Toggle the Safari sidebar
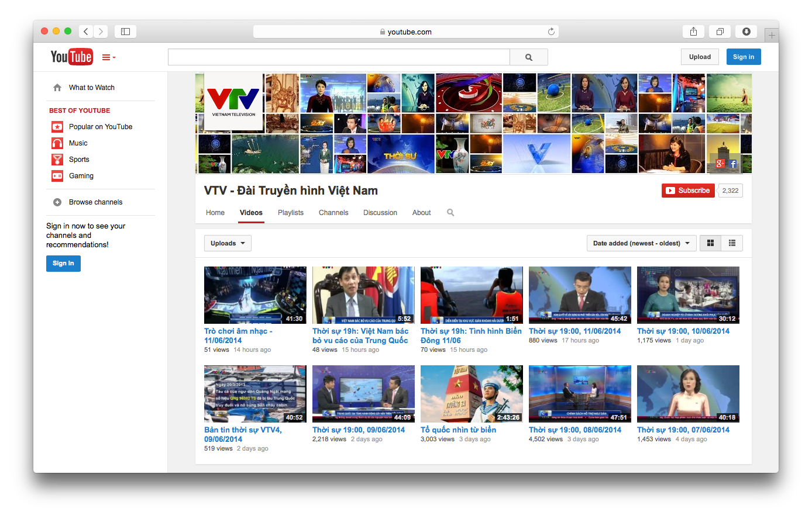This screenshot has height=519, width=812. (x=125, y=32)
